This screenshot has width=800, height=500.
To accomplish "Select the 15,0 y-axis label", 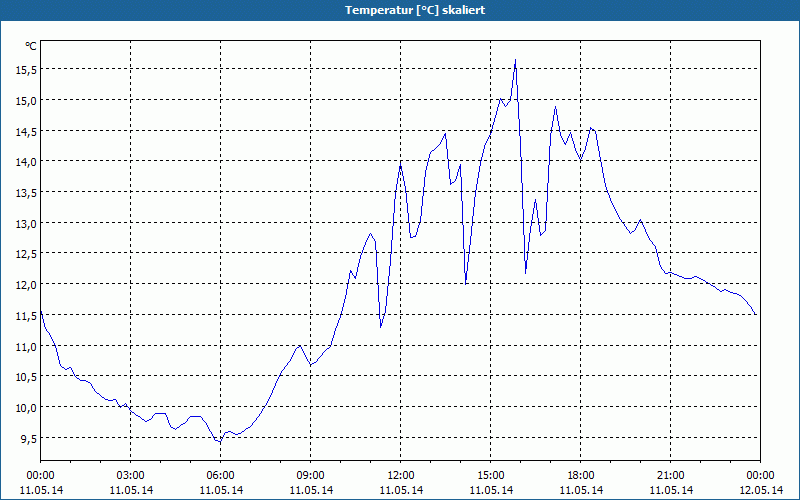I will [x=26, y=101].
